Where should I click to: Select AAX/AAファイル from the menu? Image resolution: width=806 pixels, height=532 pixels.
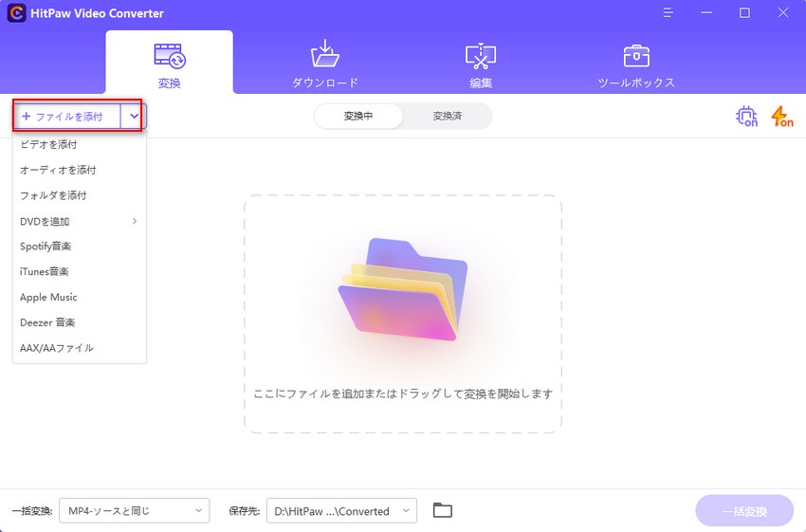click(x=80, y=348)
